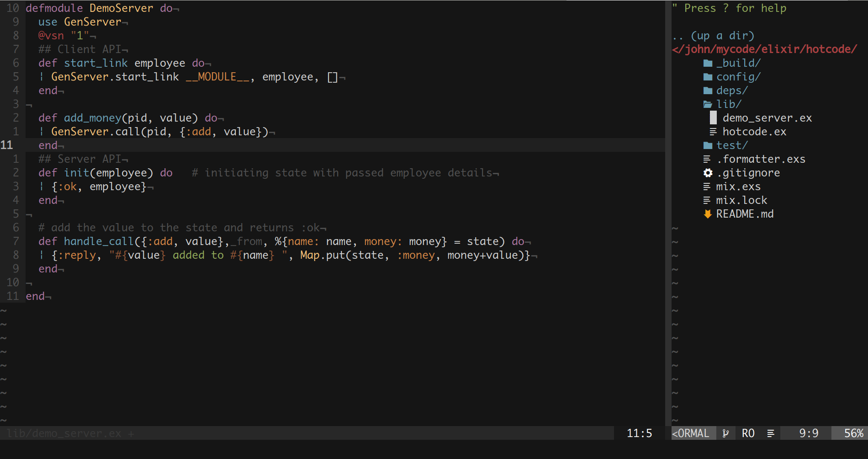Click the file icon beside mix.lock
The image size is (868, 459).
point(707,200)
